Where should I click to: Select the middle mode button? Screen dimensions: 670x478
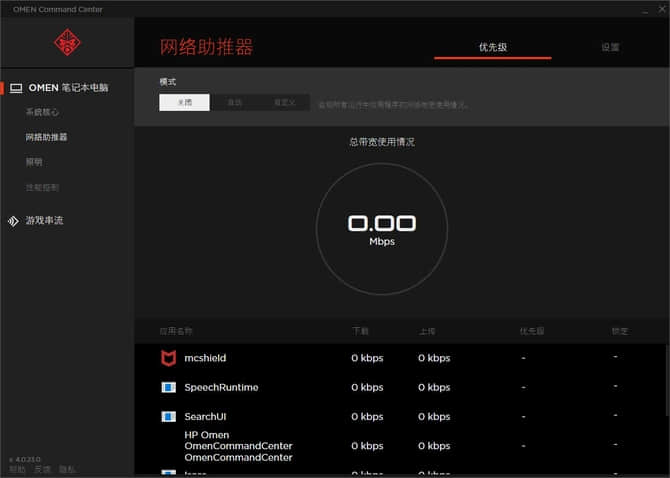pos(235,103)
